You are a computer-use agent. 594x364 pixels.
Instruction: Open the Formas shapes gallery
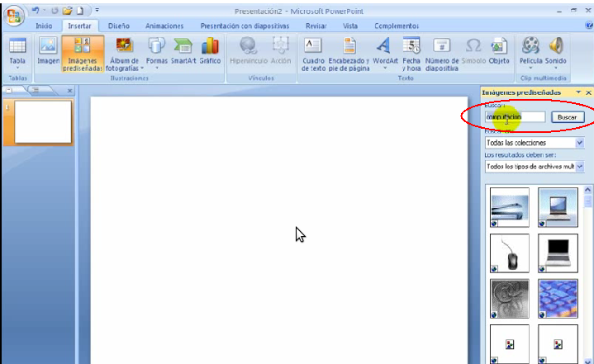point(156,54)
